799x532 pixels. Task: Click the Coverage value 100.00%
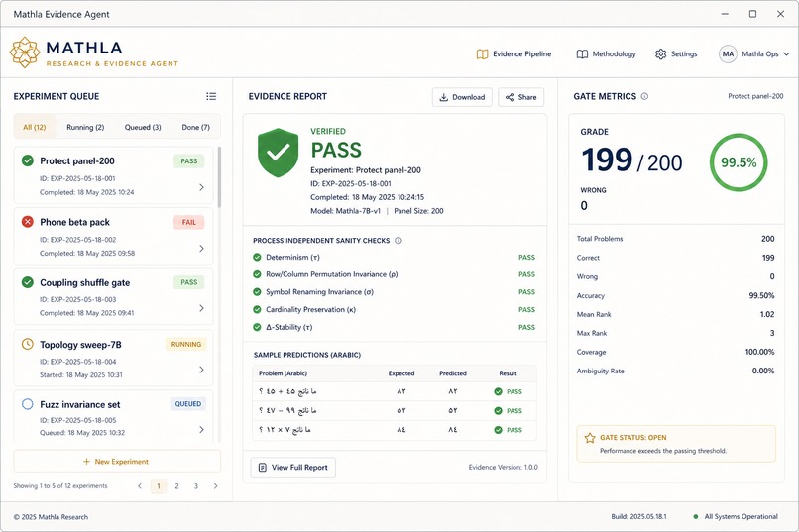tap(759, 352)
